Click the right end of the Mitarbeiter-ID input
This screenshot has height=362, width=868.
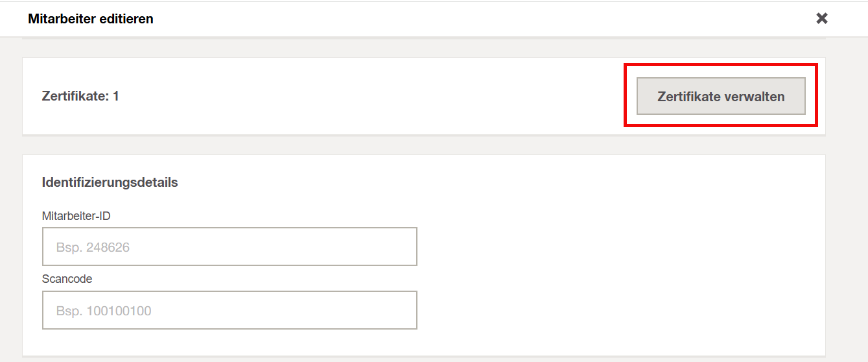(402, 247)
